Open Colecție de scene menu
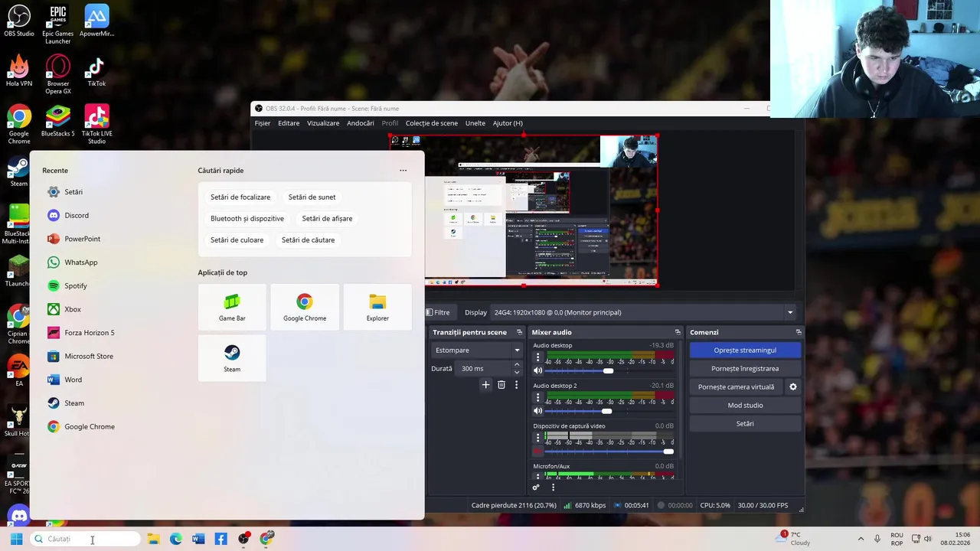Viewport: 980px width, 551px height. pyautogui.click(x=432, y=123)
